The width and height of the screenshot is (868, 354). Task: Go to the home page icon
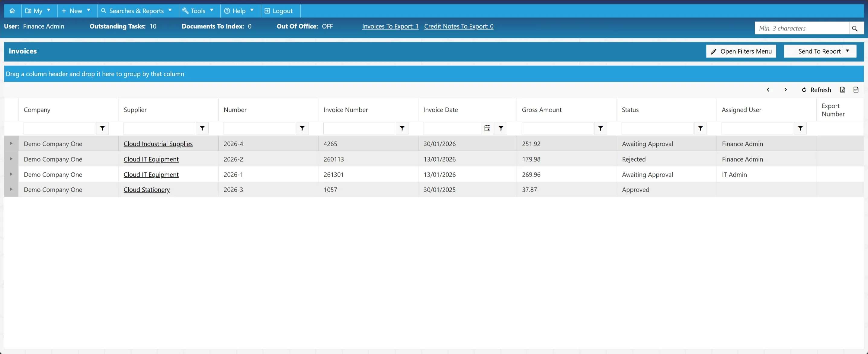click(x=12, y=11)
